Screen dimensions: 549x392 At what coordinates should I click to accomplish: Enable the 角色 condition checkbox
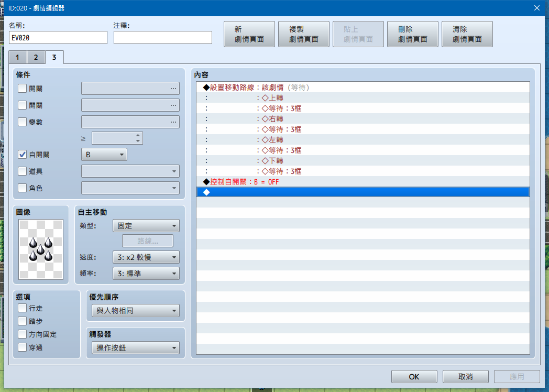tap(22, 188)
